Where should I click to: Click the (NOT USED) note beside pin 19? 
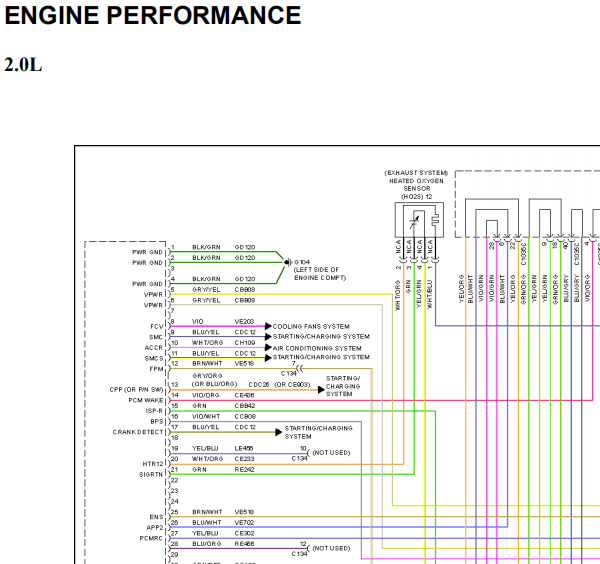pyautogui.click(x=331, y=453)
